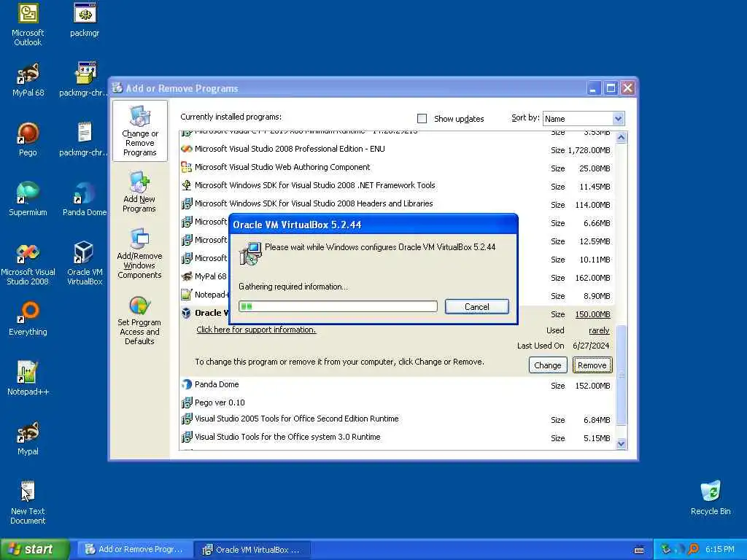Select Change or Remove Programs sidebar icon
Image resolution: width=747 pixels, height=560 pixels.
[139, 131]
